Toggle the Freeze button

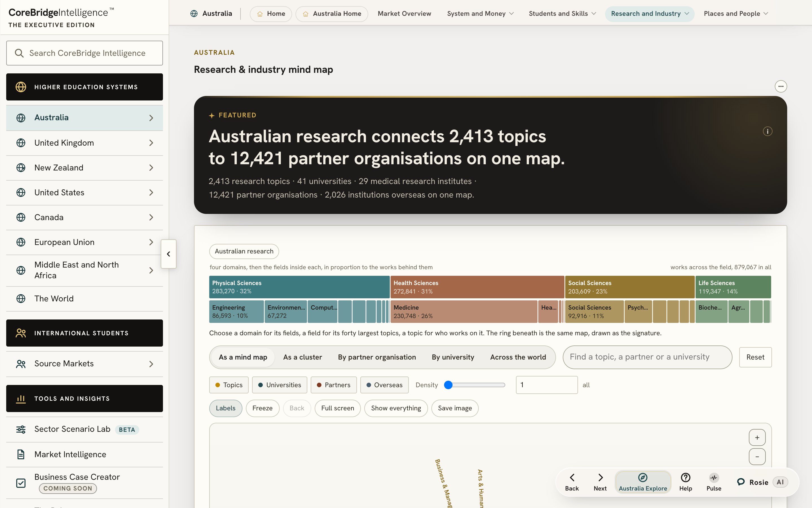pos(262,408)
